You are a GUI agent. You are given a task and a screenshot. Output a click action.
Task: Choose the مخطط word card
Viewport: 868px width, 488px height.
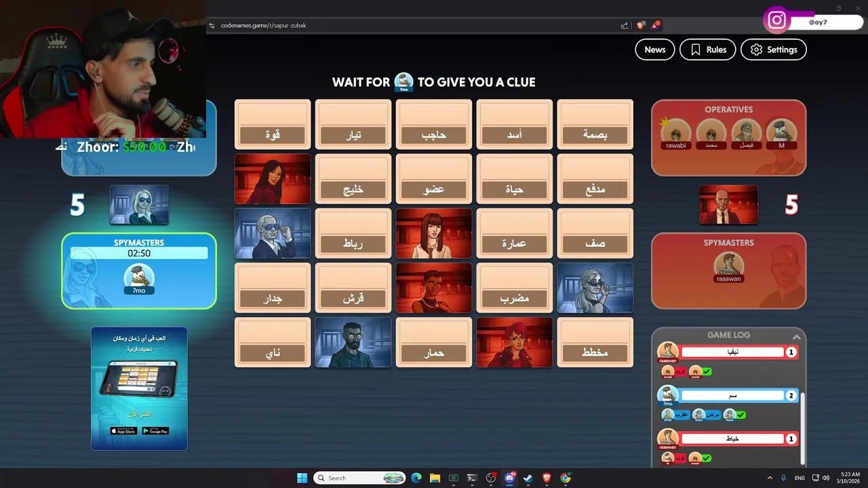595,342
